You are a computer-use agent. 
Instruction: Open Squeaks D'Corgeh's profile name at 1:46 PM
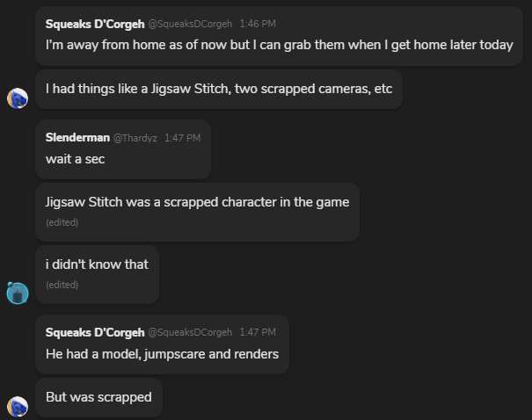pyautogui.click(x=94, y=24)
